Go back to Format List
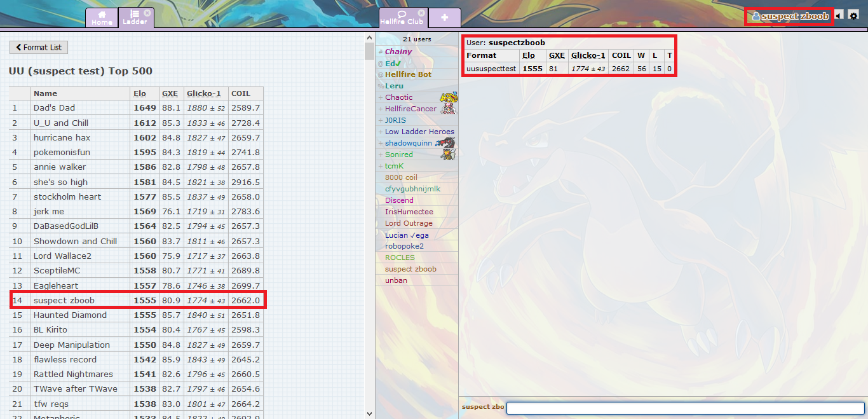The height and width of the screenshot is (419, 868). [39, 47]
